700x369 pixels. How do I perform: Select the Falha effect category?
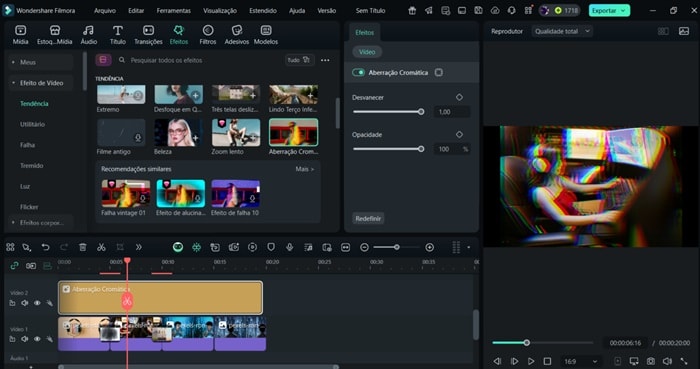pos(27,145)
